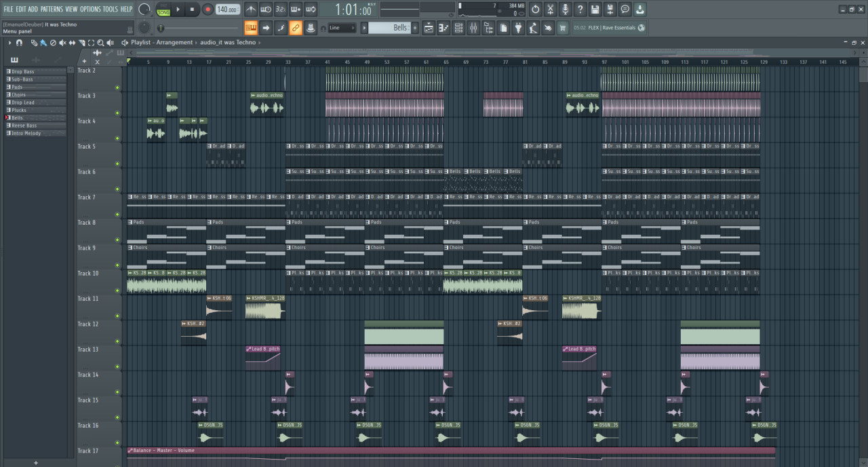The width and height of the screenshot is (868, 467).
Task: Mute Track 12 with its green light
Action: pos(117,341)
